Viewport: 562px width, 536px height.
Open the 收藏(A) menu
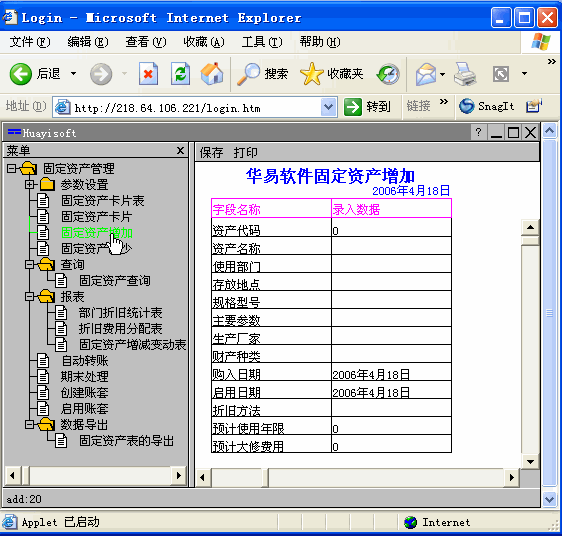pyautogui.click(x=204, y=42)
